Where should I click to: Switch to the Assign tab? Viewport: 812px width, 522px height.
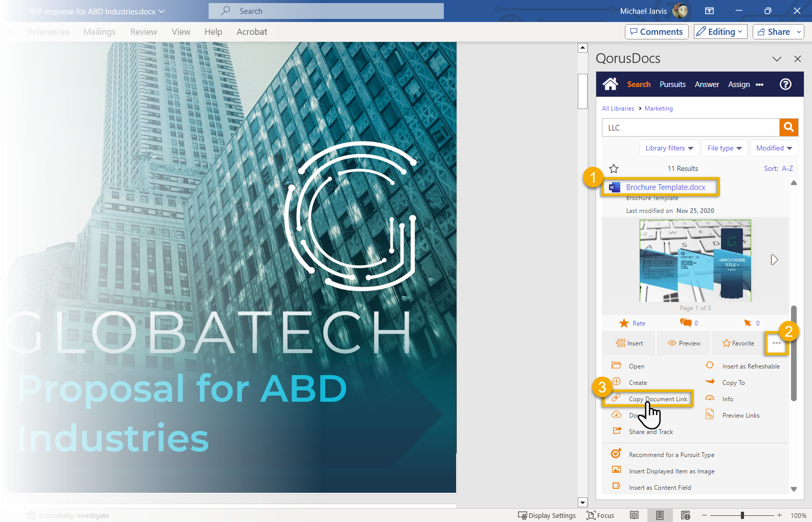739,84
